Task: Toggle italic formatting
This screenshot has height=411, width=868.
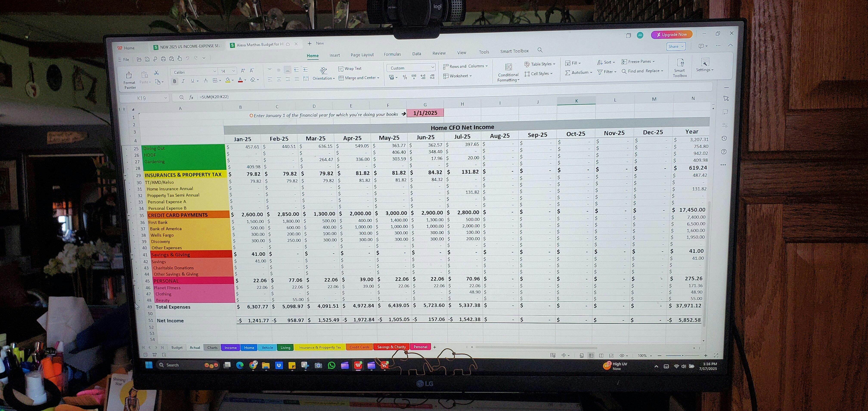Action: tap(183, 81)
